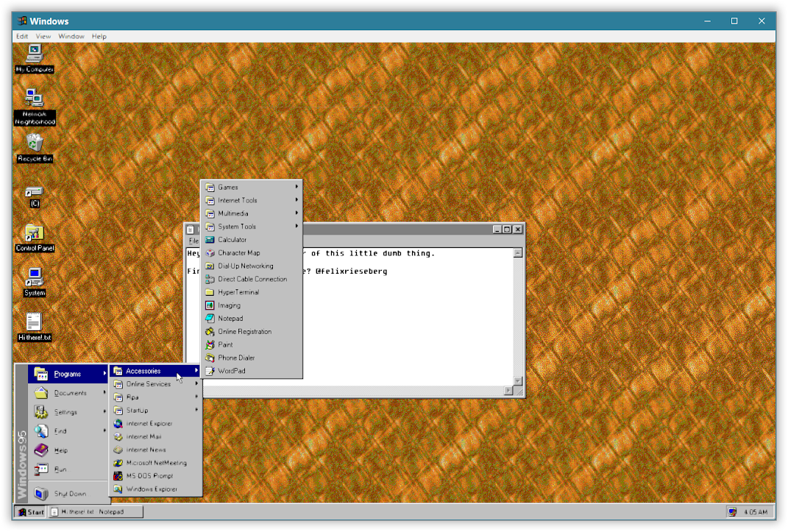The height and width of the screenshot is (532, 788).
Task: Open Network Neighborhood desktop icon
Action: coord(34,107)
